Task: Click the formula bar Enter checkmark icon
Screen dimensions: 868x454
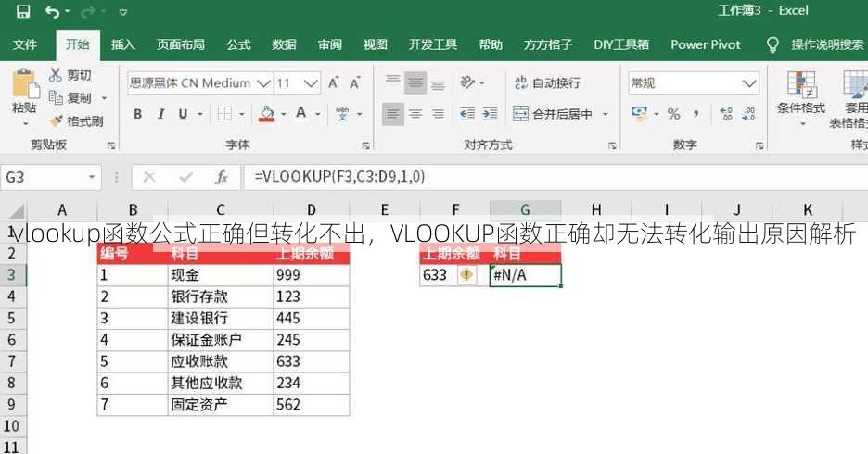Action: (186, 177)
